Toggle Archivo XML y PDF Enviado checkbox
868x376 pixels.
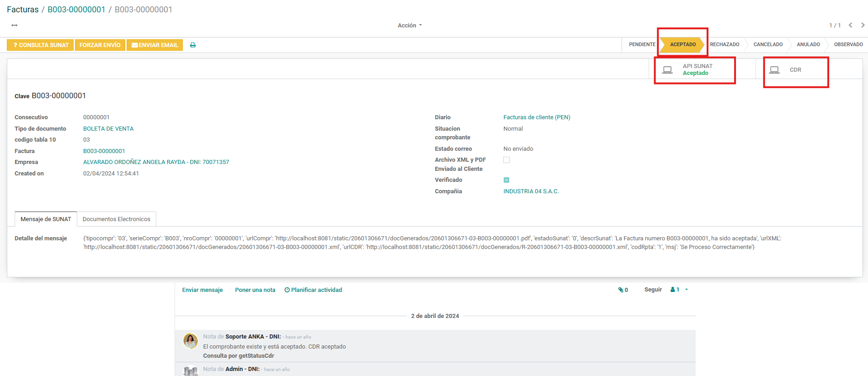tap(506, 160)
